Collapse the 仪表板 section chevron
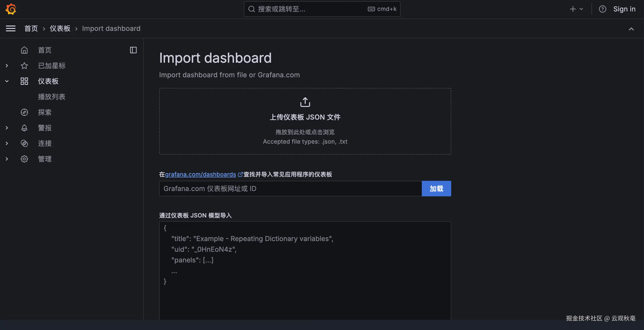Viewport: 644px width, 330px height. tap(7, 81)
